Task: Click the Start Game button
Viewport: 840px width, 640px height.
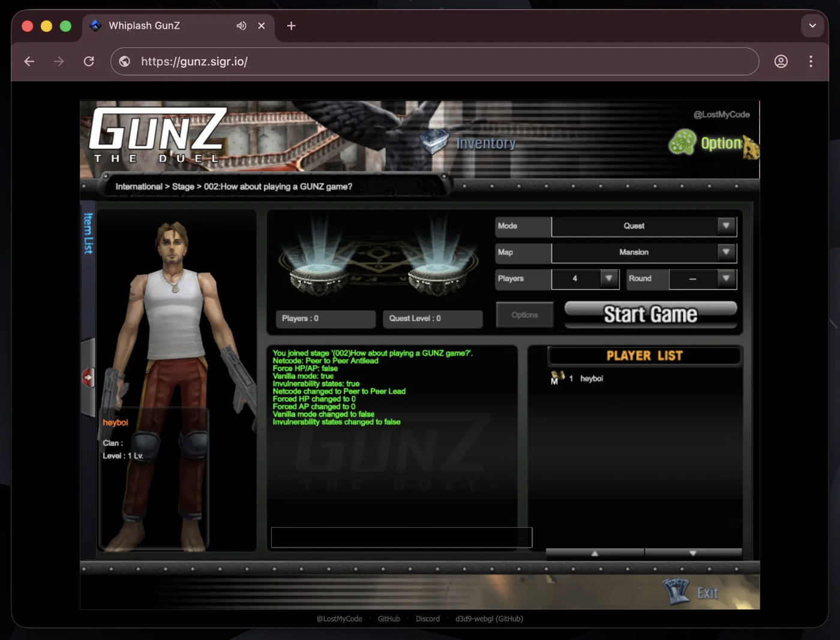Action: point(650,314)
